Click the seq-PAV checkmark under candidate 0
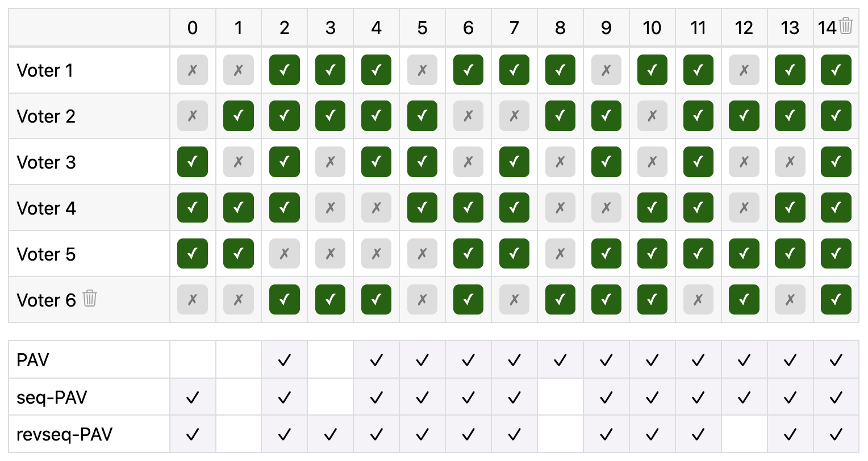868x461 pixels. point(193,397)
